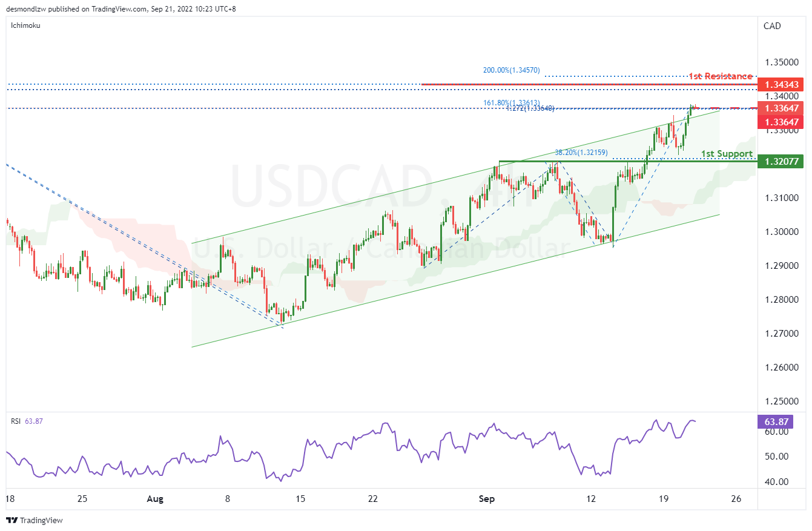Click the 1.34000 price axis label
812x531 pixels.
pos(781,96)
